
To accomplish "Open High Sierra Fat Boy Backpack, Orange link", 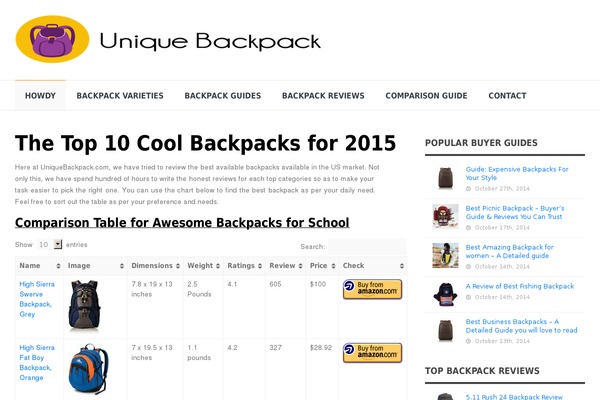I will [x=37, y=362].
